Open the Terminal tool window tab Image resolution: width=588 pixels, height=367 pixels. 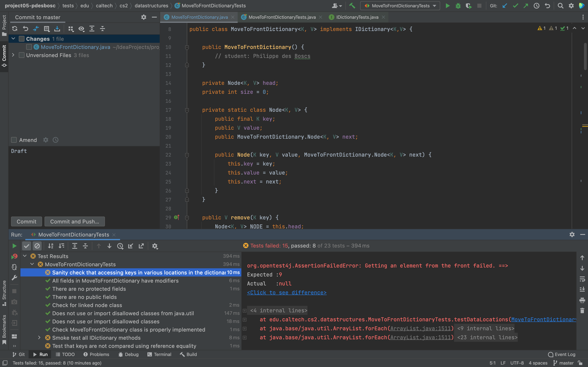click(159, 354)
